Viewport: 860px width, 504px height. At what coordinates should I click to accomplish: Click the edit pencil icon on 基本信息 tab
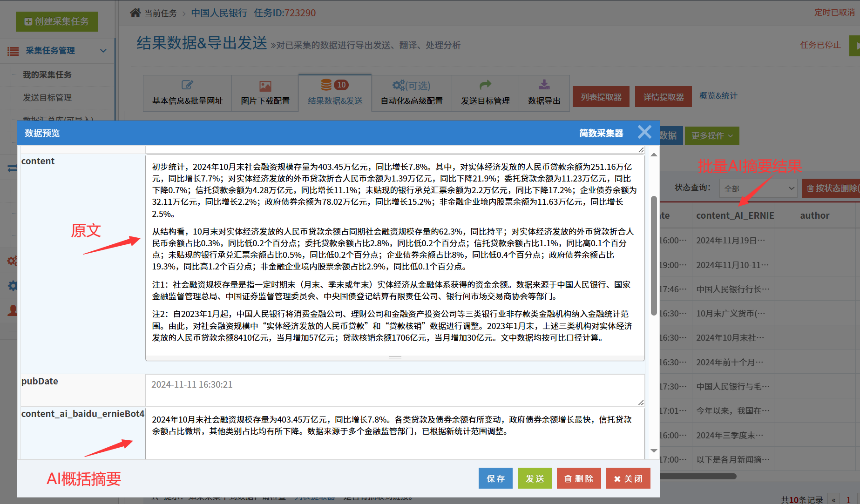click(187, 85)
